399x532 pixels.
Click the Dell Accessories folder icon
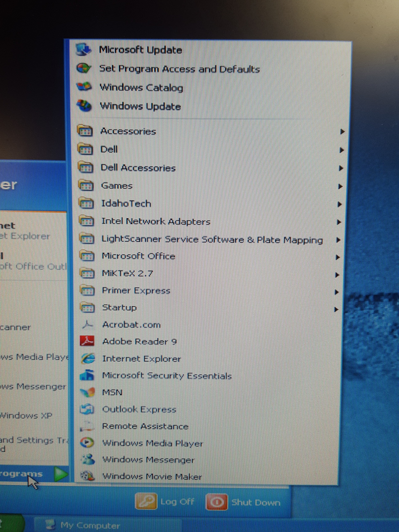click(86, 167)
